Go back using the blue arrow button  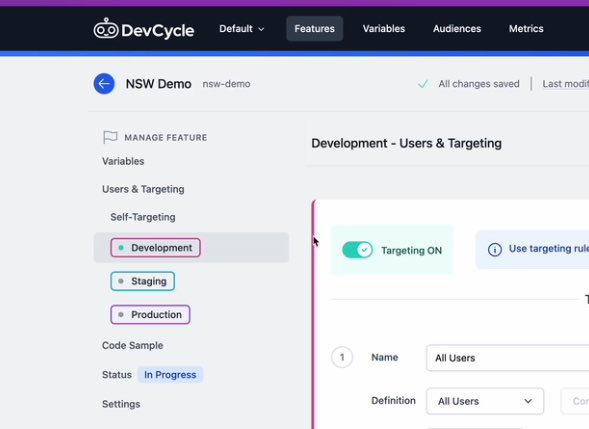point(104,83)
